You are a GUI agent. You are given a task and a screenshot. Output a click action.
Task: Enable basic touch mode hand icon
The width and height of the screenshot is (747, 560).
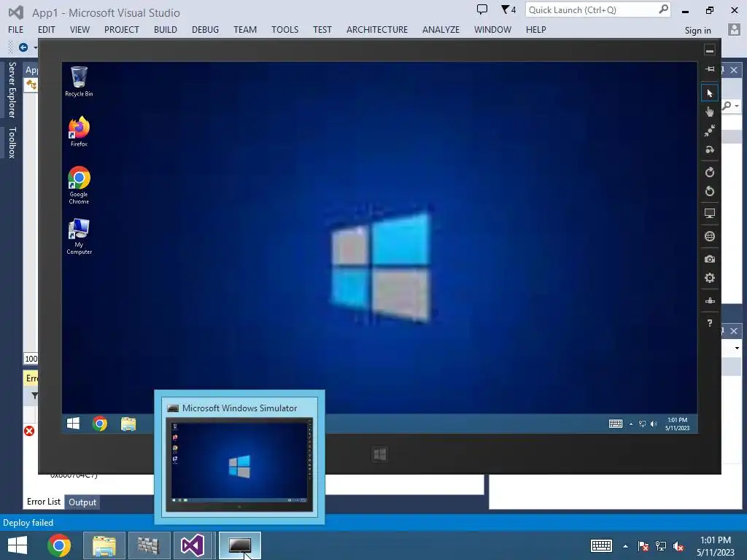709,112
